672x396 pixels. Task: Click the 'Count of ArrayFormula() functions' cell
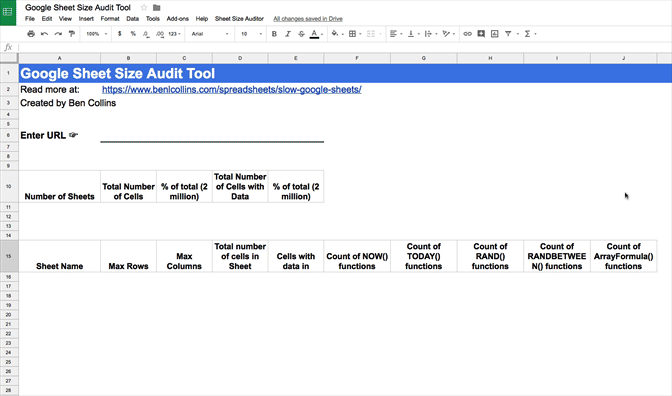(x=624, y=256)
